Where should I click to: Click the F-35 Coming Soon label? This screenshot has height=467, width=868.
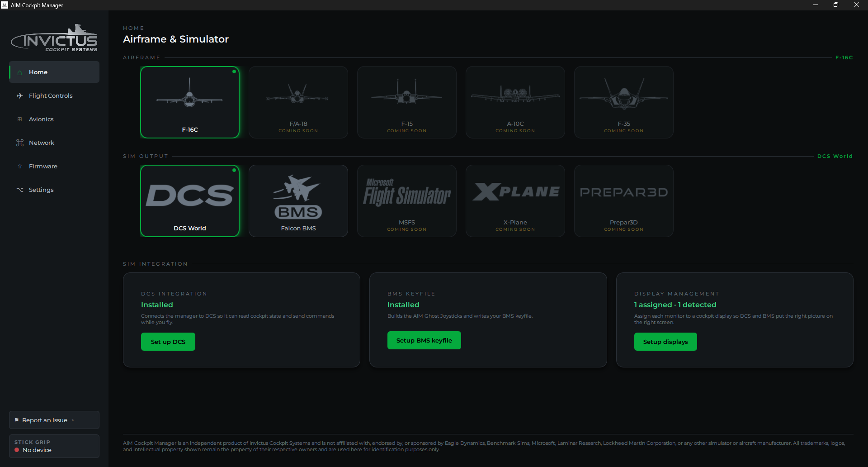[x=624, y=131]
